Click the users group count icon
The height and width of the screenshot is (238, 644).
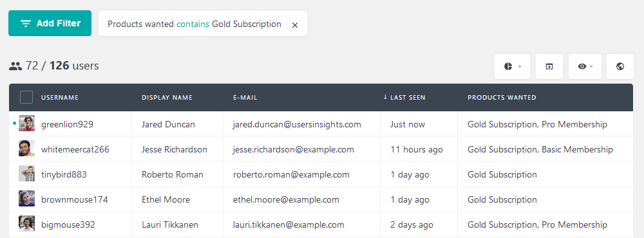[x=15, y=66]
